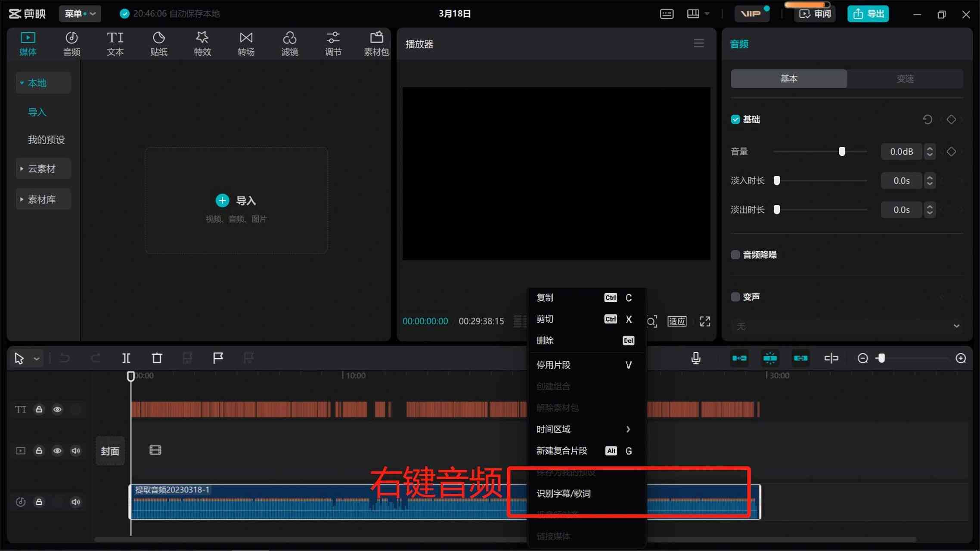Select 识别字幕/歌词 from context menu
980x551 pixels.
(564, 493)
